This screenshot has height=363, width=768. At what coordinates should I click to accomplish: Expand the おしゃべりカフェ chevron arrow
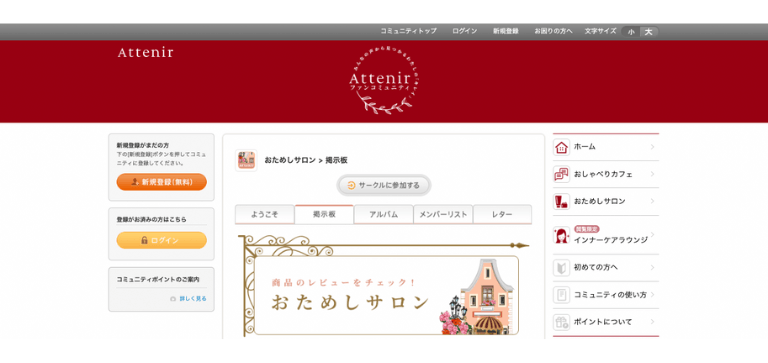[652, 174]
